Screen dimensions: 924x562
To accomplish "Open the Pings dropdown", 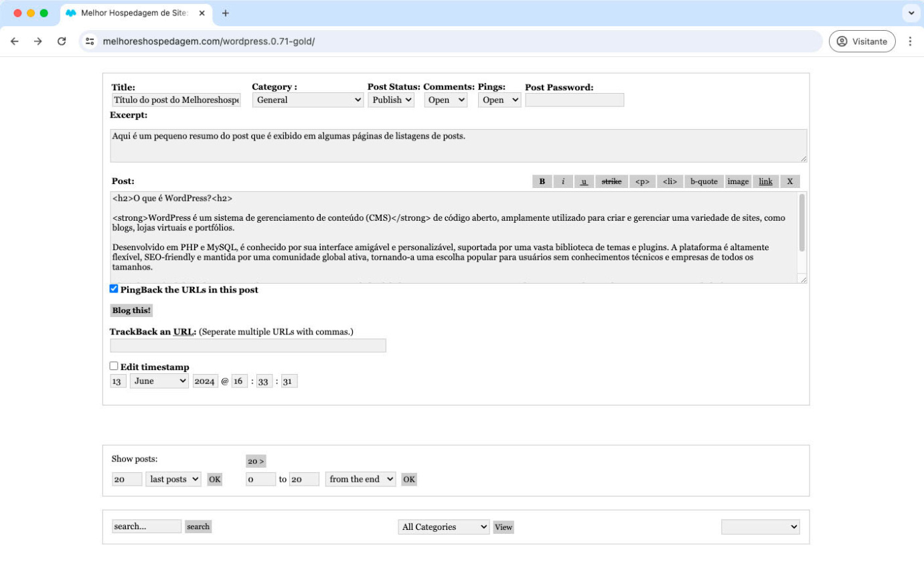I will (499, 100).
